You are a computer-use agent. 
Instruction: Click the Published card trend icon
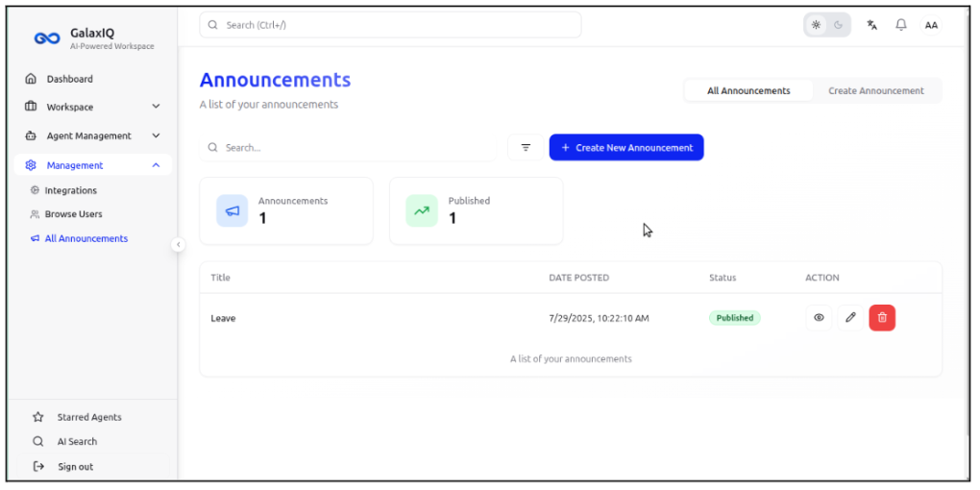click(422, 210)
